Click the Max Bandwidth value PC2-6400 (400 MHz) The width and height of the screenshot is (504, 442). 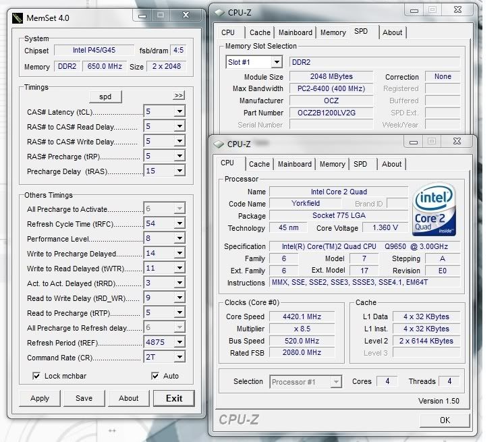click(x=331, y=88)
